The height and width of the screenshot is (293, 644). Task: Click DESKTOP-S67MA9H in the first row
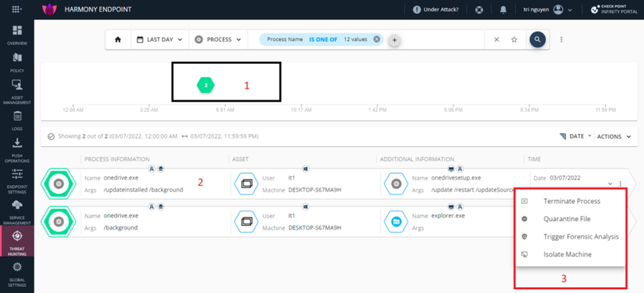pos(315,190)
